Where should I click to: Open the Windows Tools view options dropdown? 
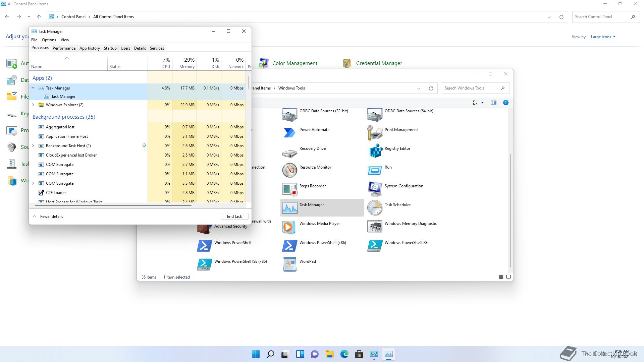tap(482, 103)
